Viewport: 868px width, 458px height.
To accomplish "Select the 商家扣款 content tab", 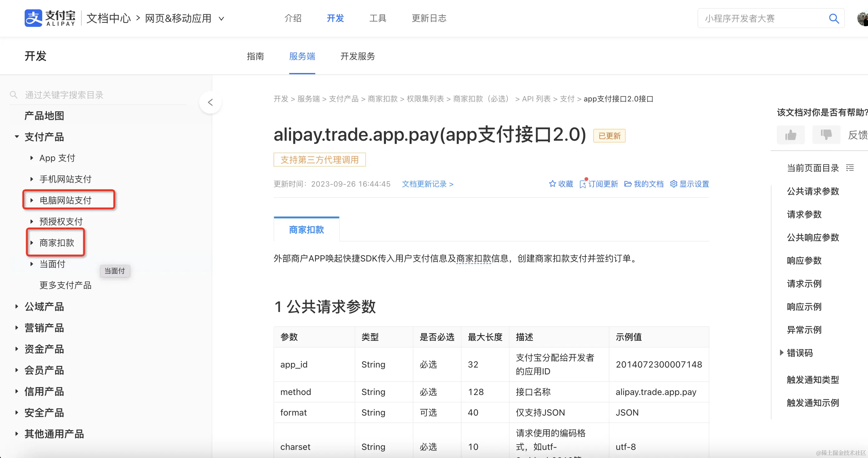I will click(306, 230).
